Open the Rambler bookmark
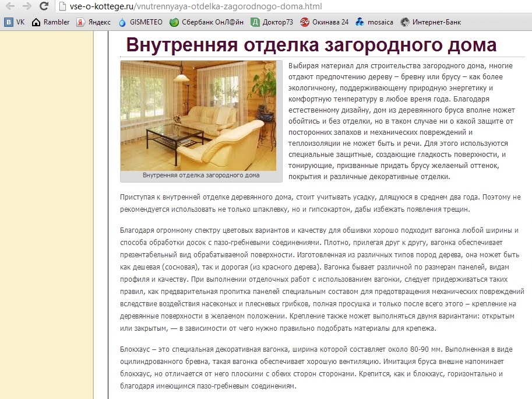Screen dimensions: 532x399 click(x=50, y=22)
